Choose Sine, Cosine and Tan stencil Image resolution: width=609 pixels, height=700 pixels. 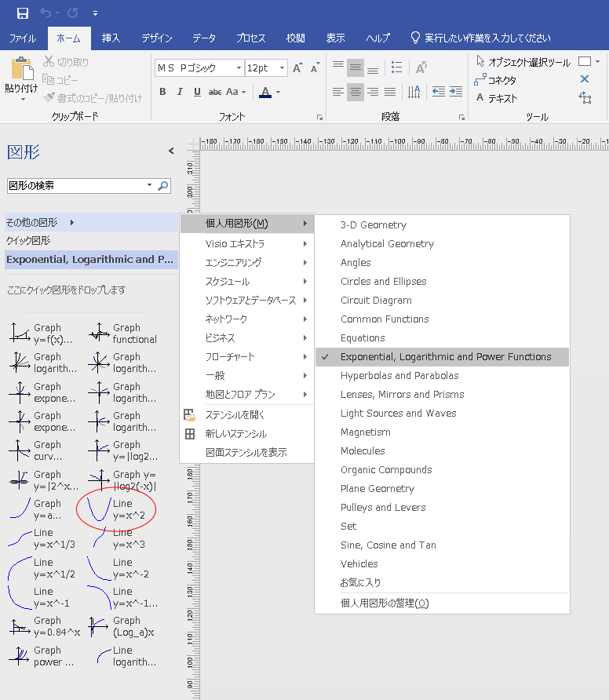click(442, 545)
